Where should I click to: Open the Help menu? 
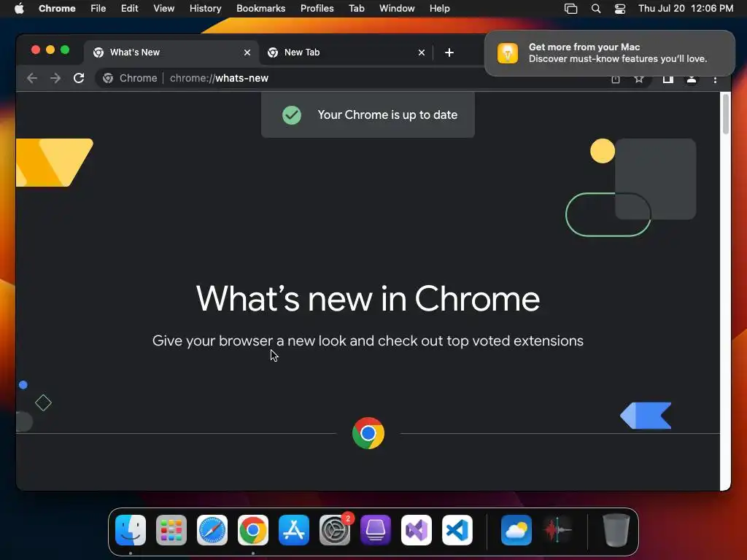point(440,9)
